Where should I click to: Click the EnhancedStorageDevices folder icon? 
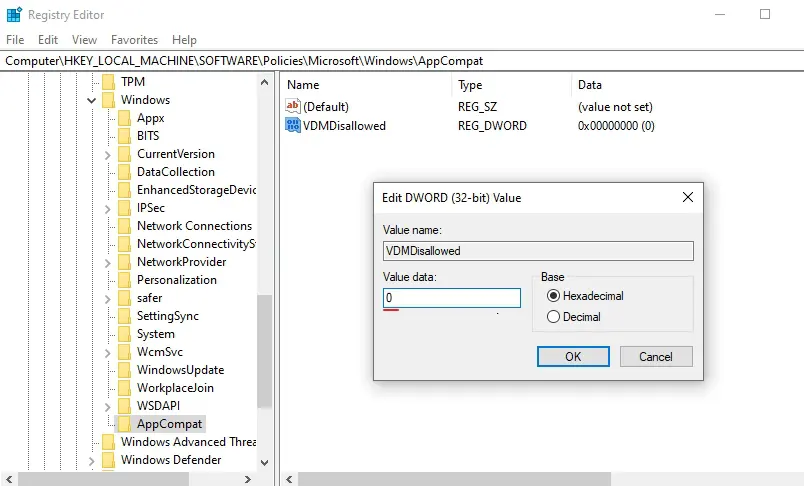124,190
